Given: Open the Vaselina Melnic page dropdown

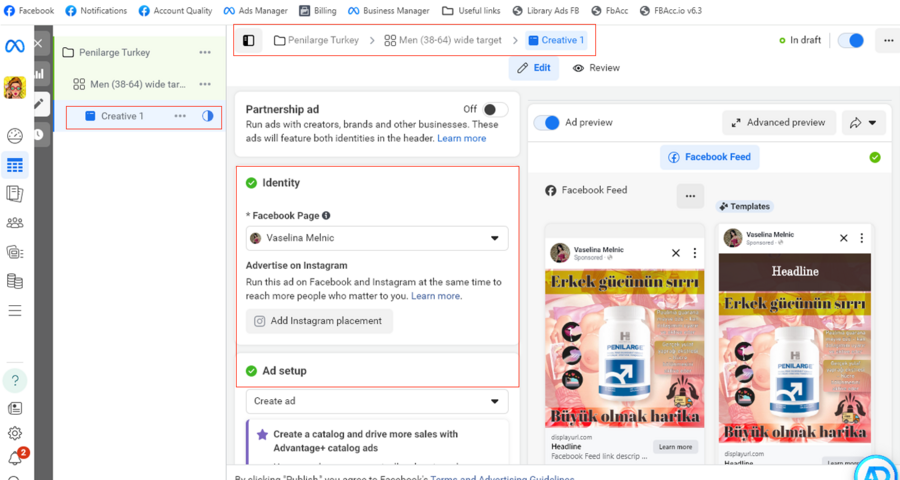Looking at the screenshot, I should [377, 238].
